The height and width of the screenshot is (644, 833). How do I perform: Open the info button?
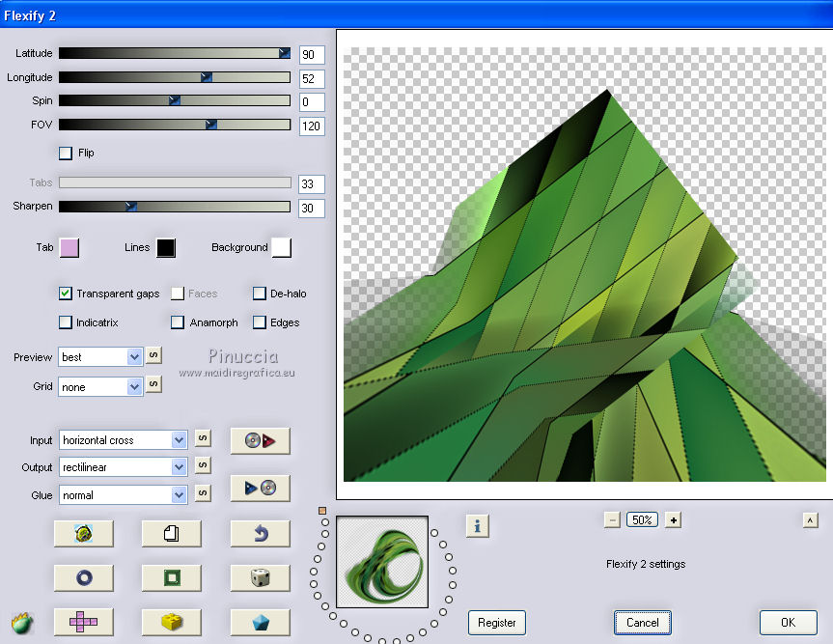(477, 526)
